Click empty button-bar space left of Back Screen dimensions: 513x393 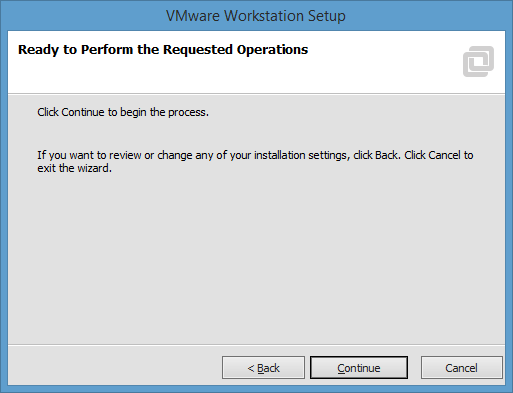point(113,367)
